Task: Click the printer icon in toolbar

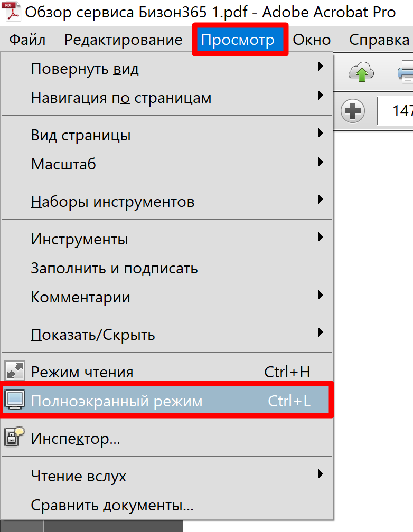Action: coord(406,72)
